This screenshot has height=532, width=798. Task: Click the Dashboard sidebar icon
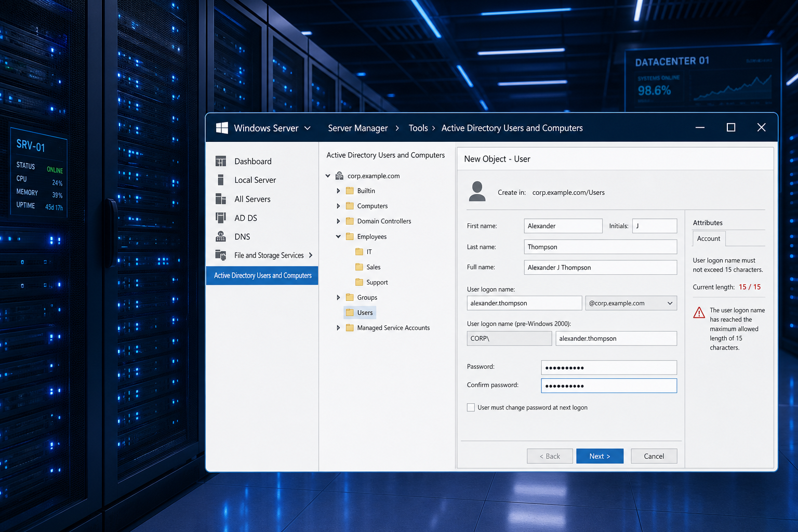point(221,161)
